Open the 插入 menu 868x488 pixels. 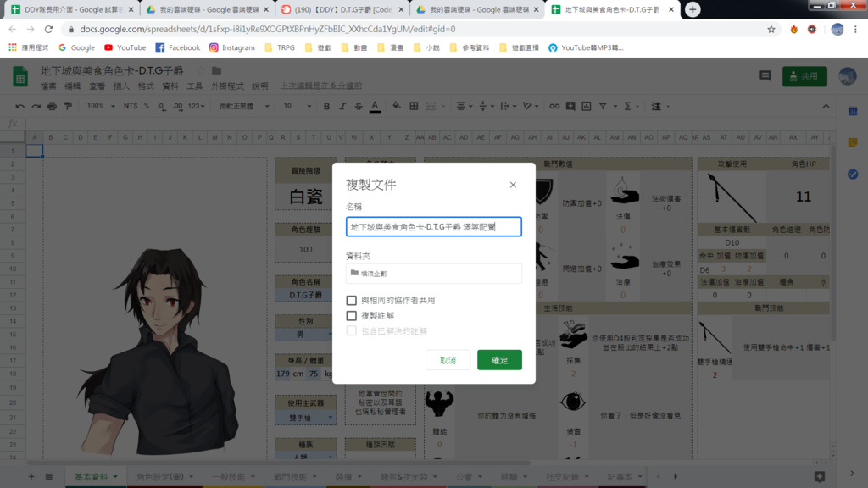pyautogui.click(x=121, y=86)
